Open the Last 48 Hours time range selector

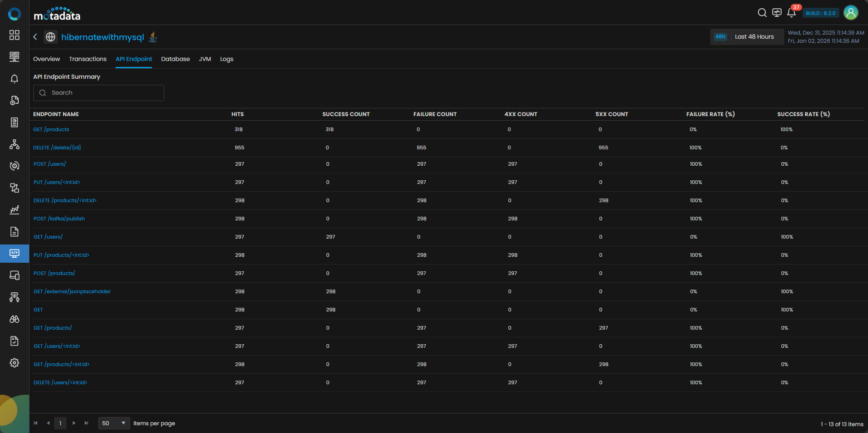[747, 37]
